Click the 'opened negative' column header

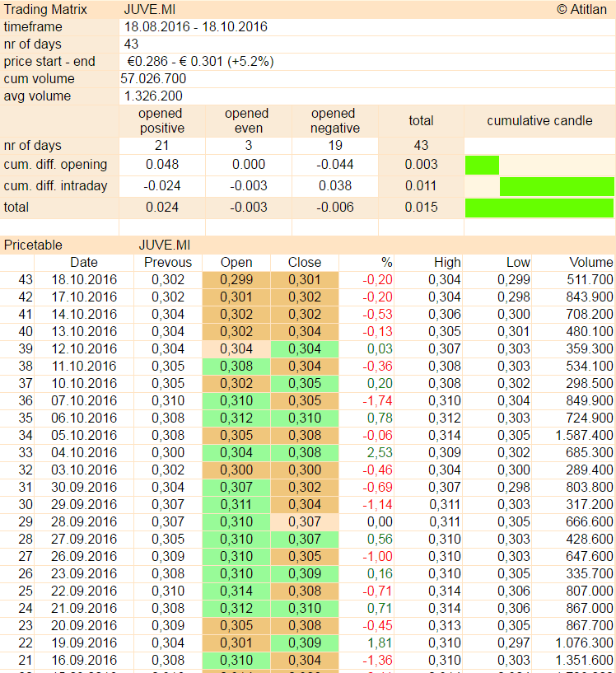click(334, 120)
